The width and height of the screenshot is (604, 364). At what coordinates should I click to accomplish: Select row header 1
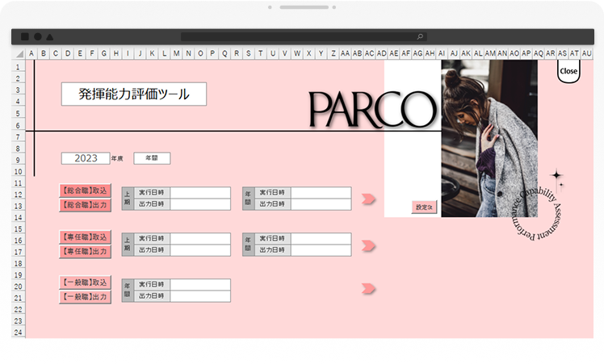(x=18, y=67)
